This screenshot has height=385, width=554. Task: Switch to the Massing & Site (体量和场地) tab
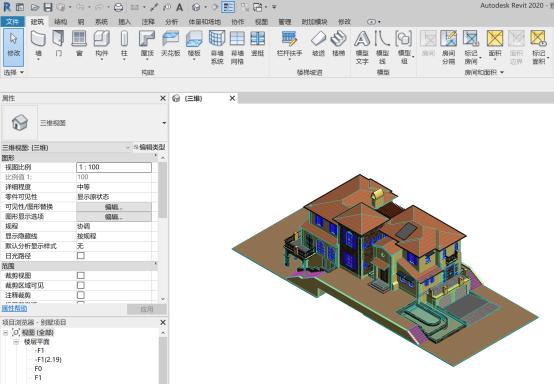coord(205,22)
